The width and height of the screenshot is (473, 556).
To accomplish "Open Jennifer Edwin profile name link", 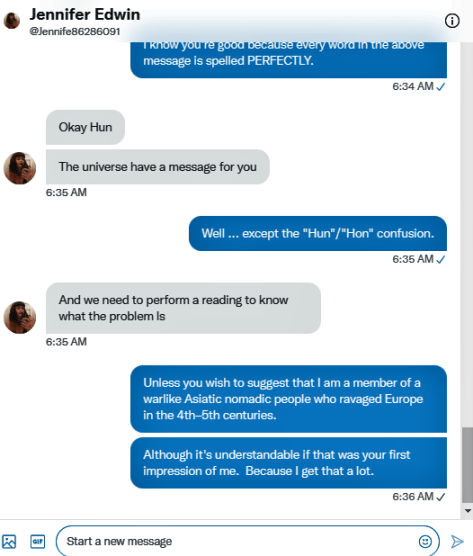I will [85, 15].
